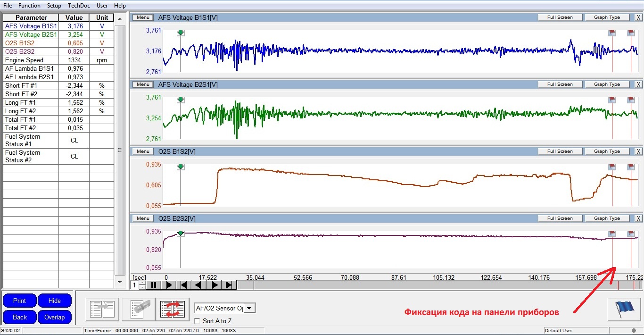
Task: Click the swap lists red arrows icon
Action: coord(172,309)
